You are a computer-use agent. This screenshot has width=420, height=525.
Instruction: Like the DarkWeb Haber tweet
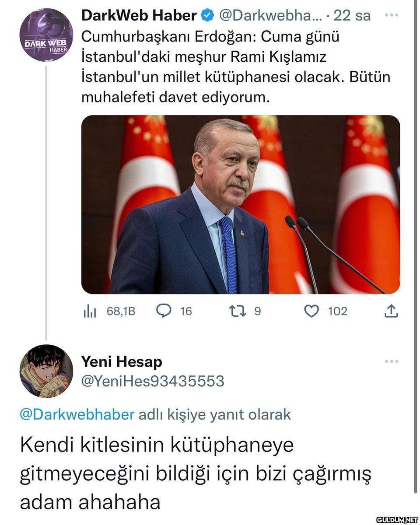click(x=311, y=311)
